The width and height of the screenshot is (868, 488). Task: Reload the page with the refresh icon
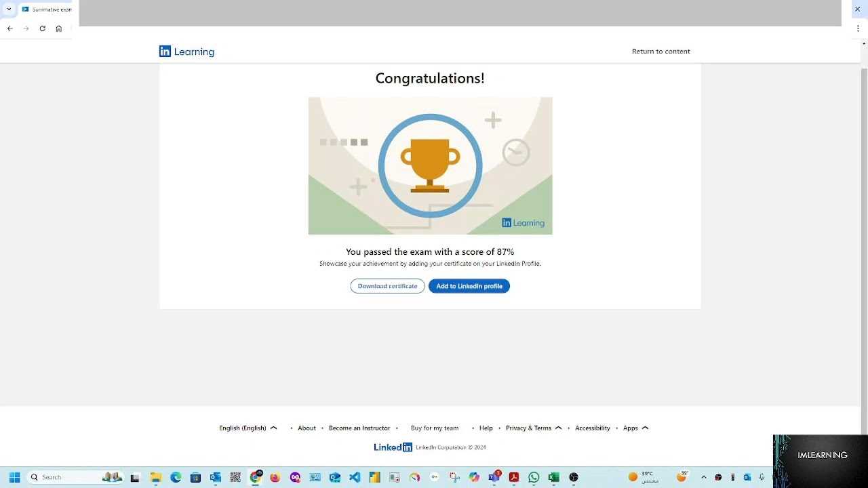tap(42, 28)
